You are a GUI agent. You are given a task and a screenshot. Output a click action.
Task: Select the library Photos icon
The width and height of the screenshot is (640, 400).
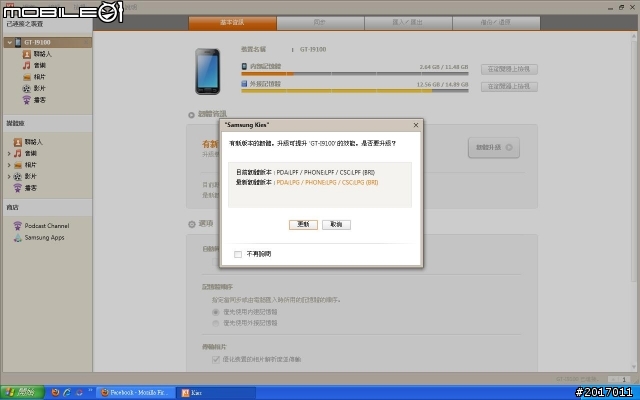click(18, 165)
